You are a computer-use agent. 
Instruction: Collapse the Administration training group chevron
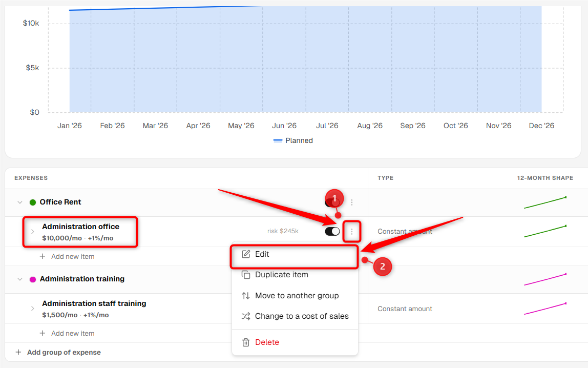coord(20,279)
